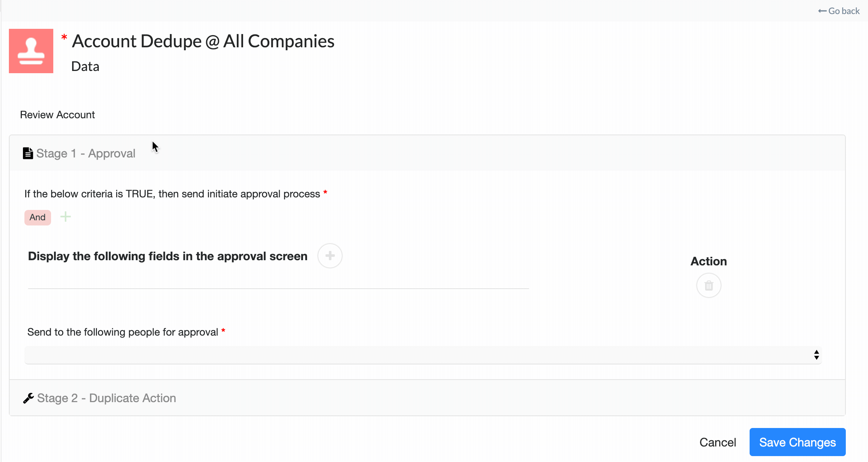
Task: Toggle the And condition operator
Action: tap(37, 217)
